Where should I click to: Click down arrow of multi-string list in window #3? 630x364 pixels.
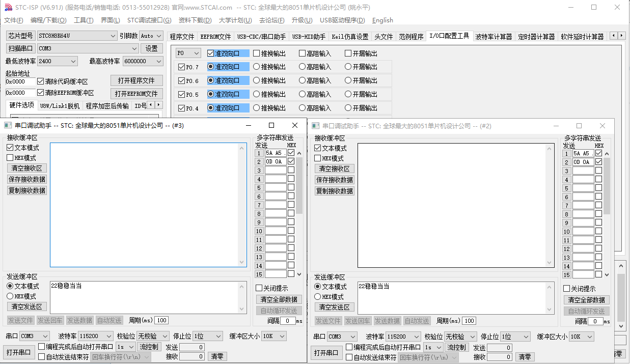(299, 274)
